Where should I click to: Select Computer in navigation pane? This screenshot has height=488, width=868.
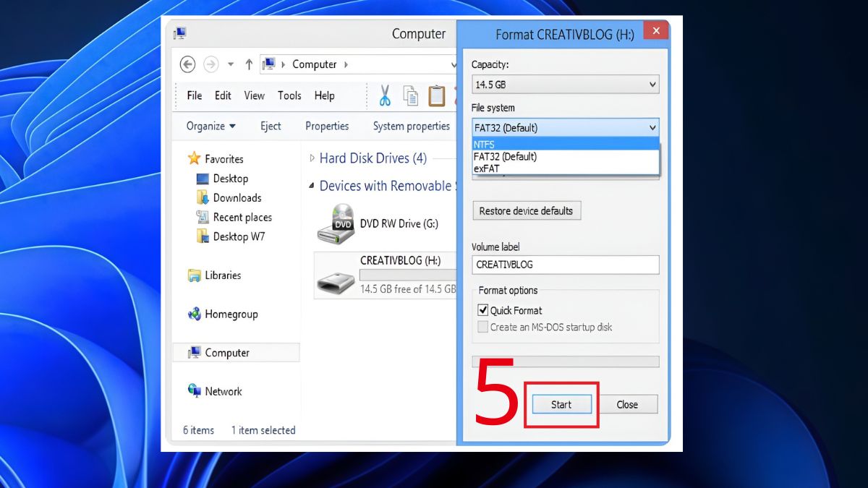(x=227, y=353)
